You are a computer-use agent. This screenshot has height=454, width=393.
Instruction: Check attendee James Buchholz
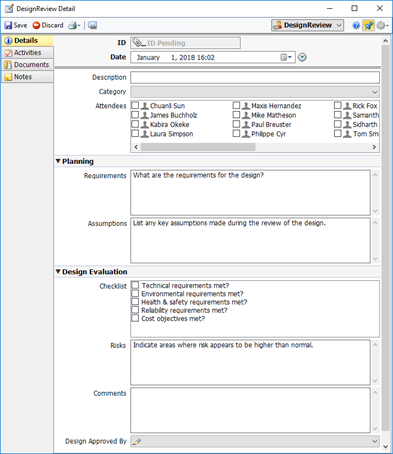(135, 115)
